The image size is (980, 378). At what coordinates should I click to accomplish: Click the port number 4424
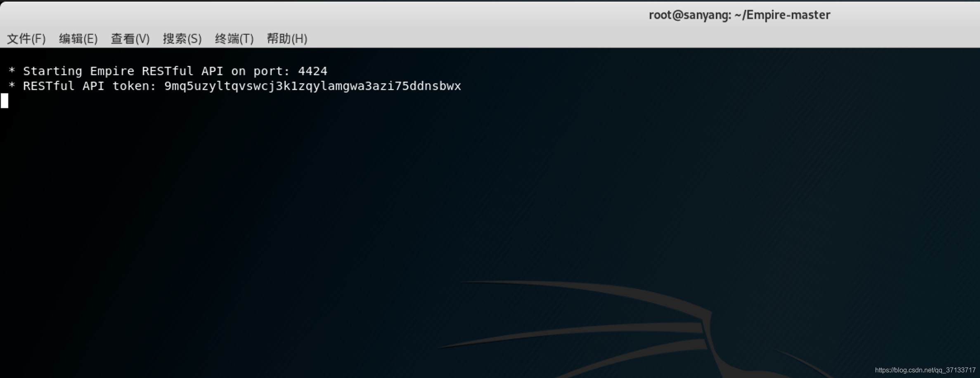[x=312, y=71]
